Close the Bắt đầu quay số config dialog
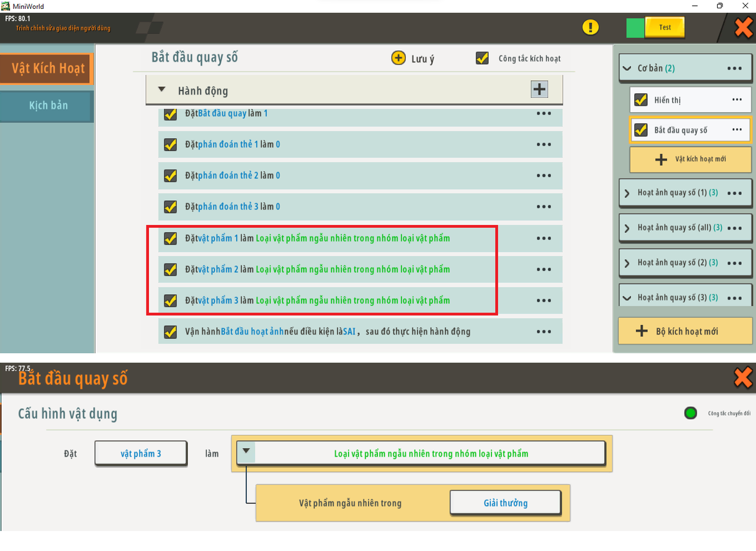This screenshot has width=756, height=551. pyautogui.click(x=742, y=377)
